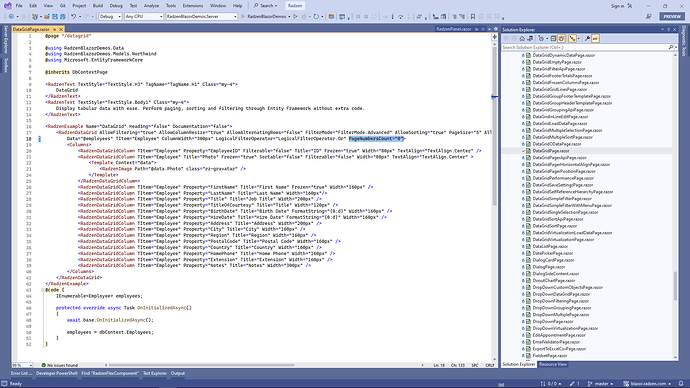Viewport: 690px width, 388px height.
Task: Click the Radzen title bar button
Action: pyautogui.click(x=295, y=6)
